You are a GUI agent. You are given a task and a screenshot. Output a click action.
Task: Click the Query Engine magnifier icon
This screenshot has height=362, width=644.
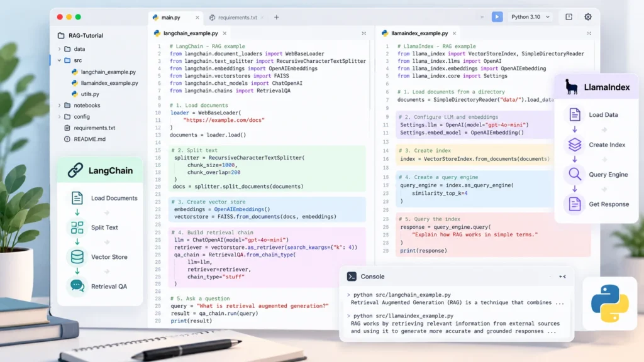[x=575, y=175]
